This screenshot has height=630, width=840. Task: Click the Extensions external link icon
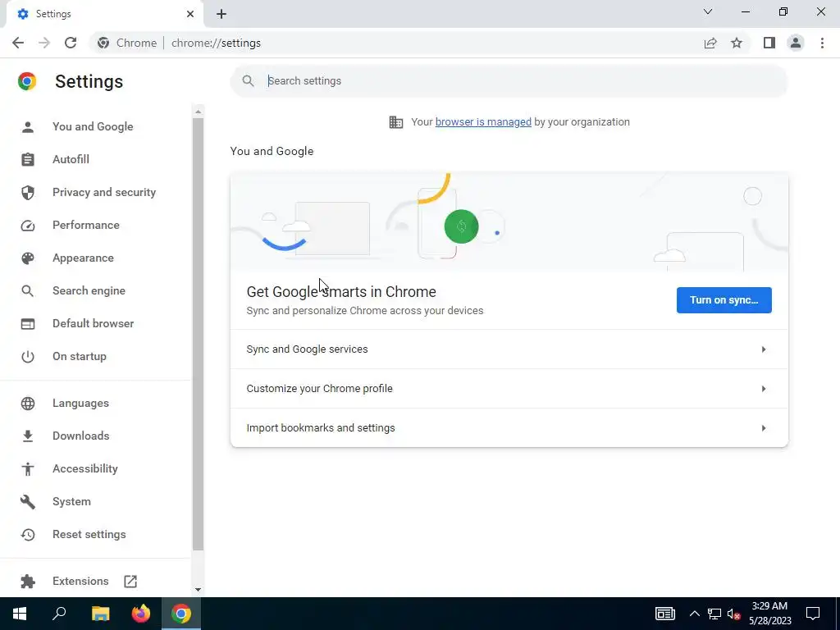pyautogui.click(x=130, y=582)
